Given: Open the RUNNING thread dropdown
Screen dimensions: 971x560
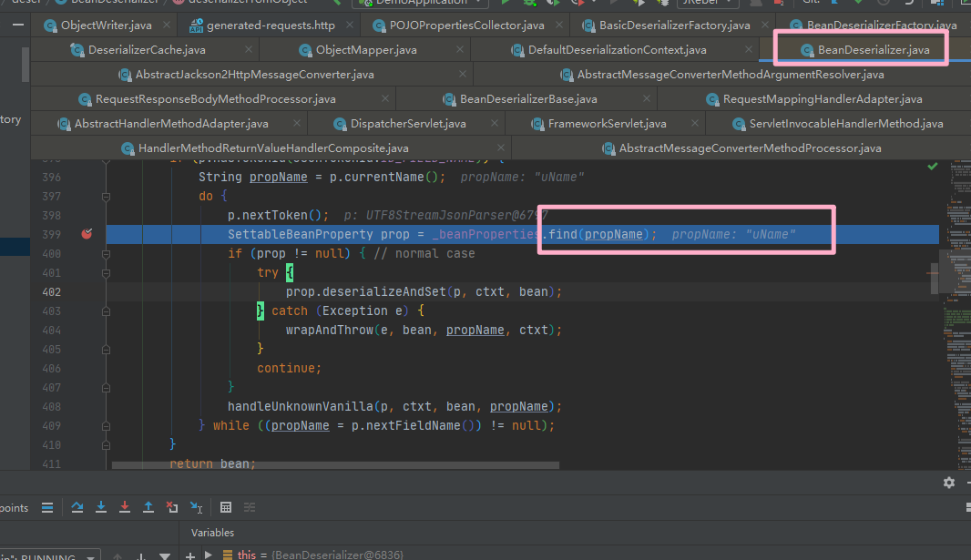Looking at the screenshot, I should click(49, 556).
